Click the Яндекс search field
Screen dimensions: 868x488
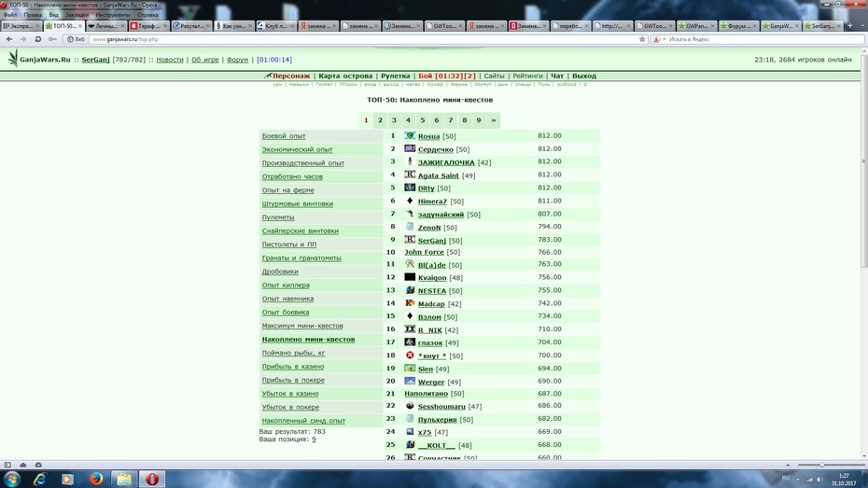tap(763, 39)
